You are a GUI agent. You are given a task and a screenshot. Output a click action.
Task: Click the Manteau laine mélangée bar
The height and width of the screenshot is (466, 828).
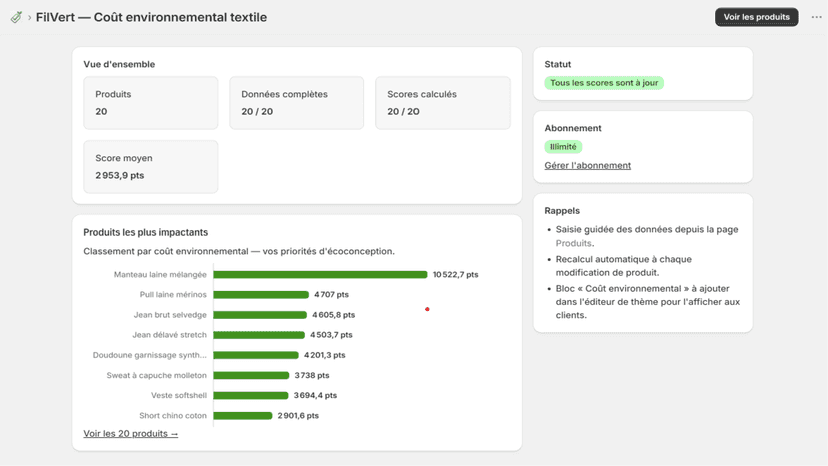pyautogui.click(x=320, y=274)
